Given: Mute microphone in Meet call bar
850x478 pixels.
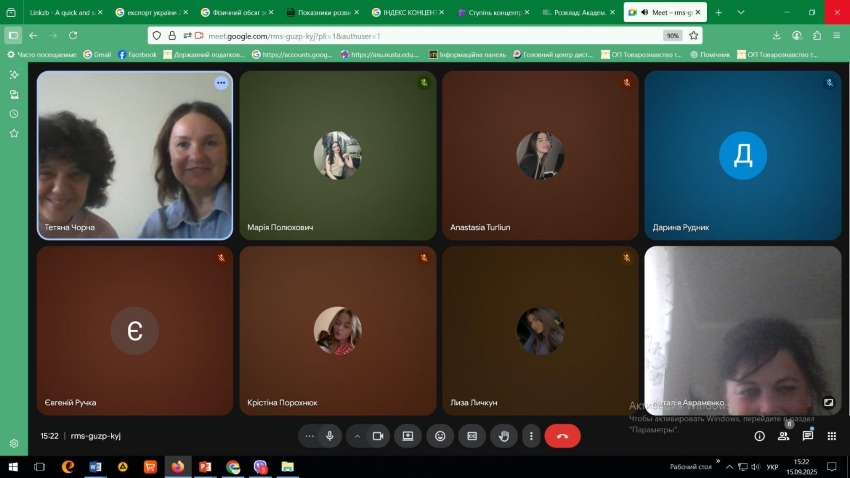Looking at the screenshot, I should click(x=329, y=436).
